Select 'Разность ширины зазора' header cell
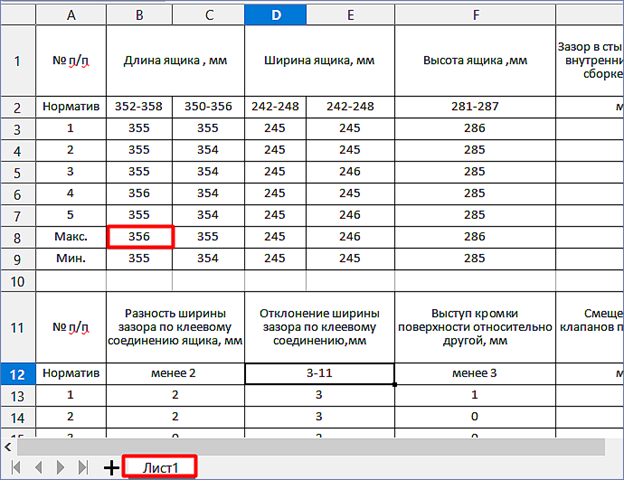The height and width of the screenshot is (480, 624). [176, 327]
